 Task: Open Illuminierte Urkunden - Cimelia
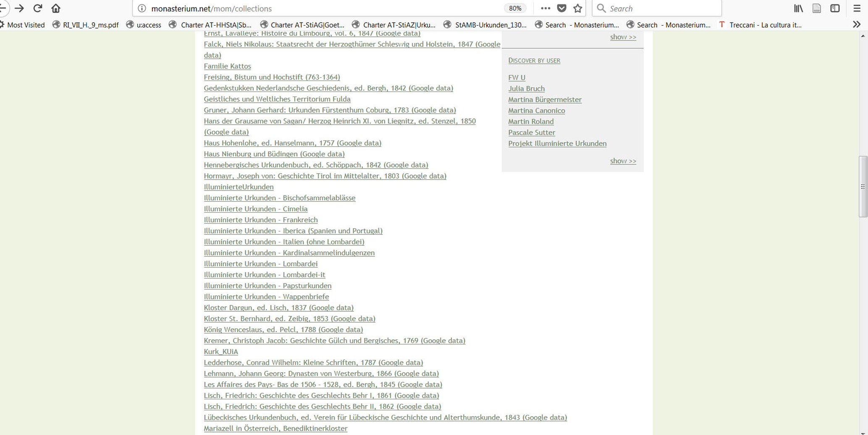click(x=256, y=209)
